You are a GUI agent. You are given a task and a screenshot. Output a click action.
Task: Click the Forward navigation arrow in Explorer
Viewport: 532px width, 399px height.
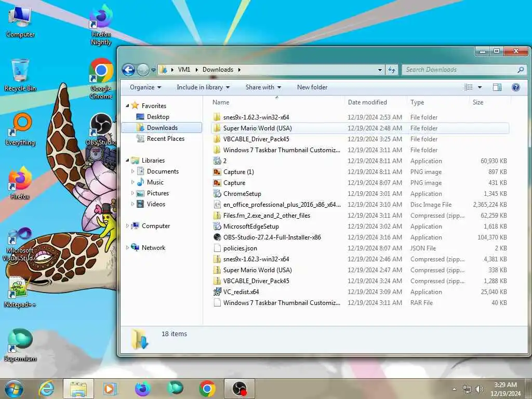(x=143, y=70)
